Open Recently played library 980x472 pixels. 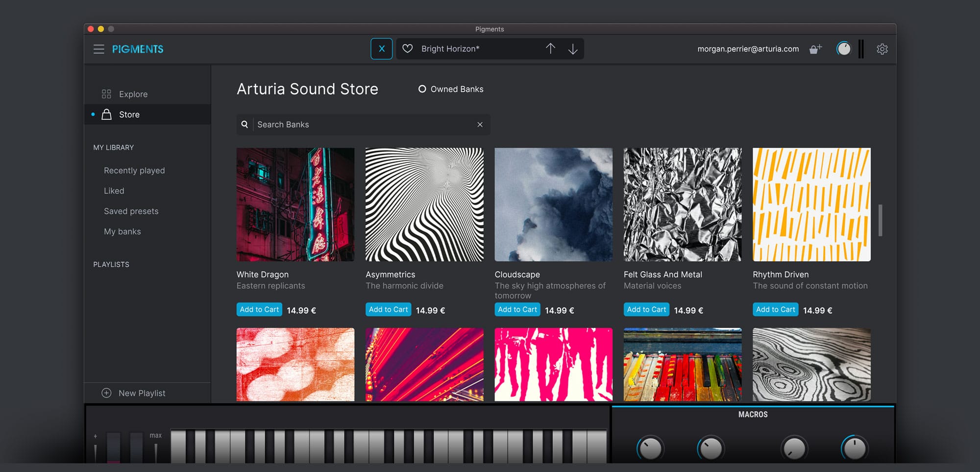(x=134, y=171)
